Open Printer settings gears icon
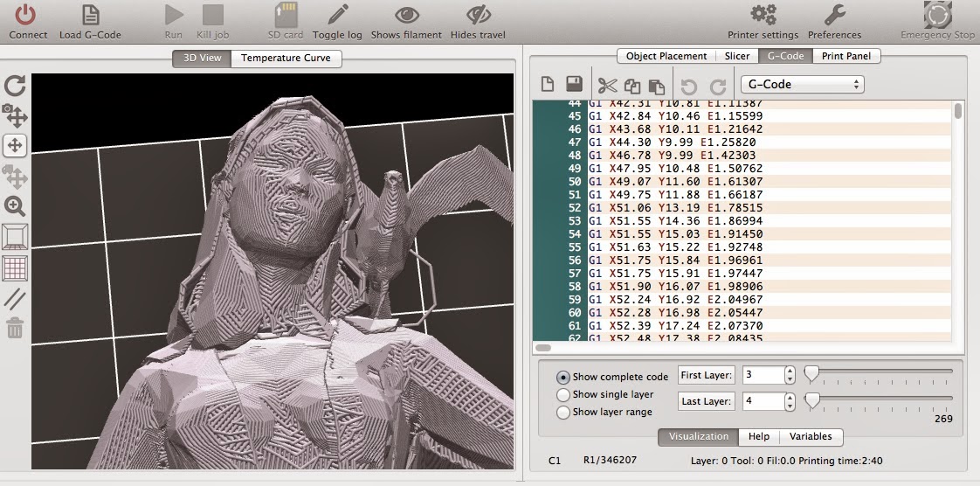This screenshot has height=486, width=980. pyautogui.click(x=763, y=14)
